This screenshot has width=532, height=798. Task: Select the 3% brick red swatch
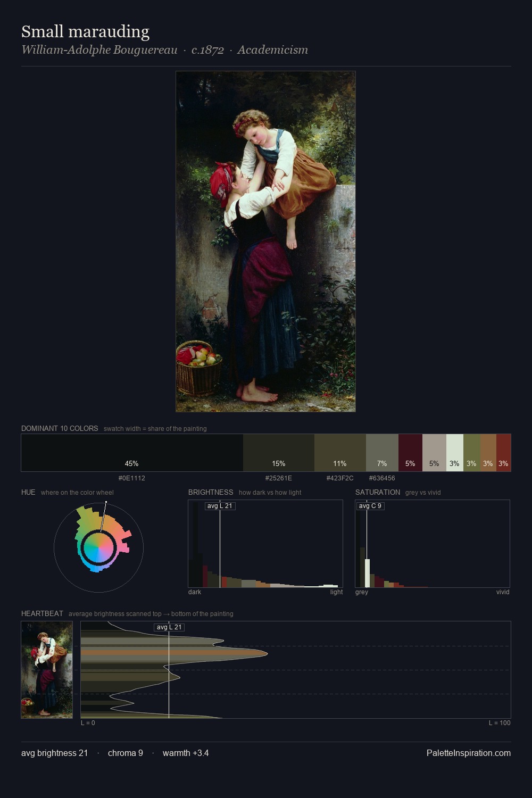pyautogui.click(x=503, y=453)
